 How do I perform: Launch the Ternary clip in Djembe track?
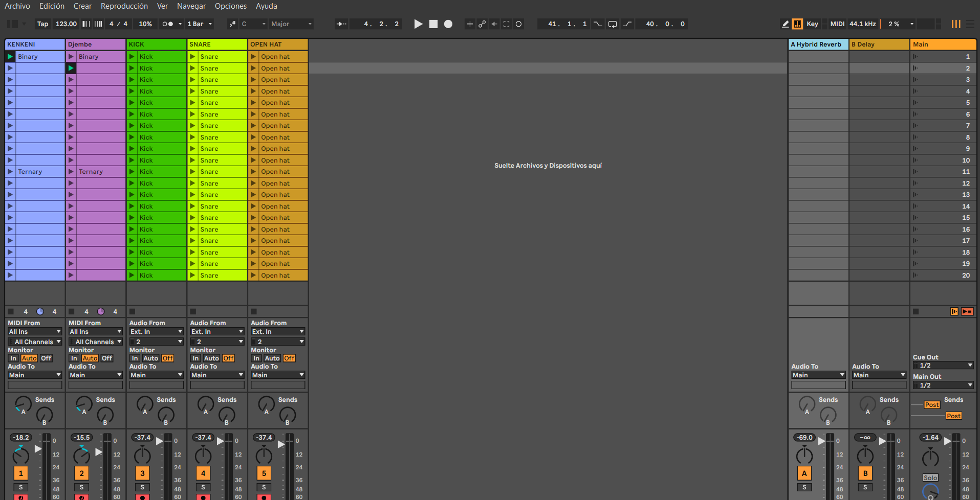tap(71, 172)
